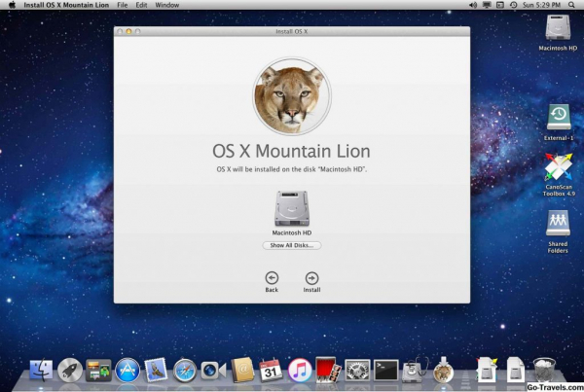
Task: Minimize the Install OS X window
Action: tap(128, 32)
